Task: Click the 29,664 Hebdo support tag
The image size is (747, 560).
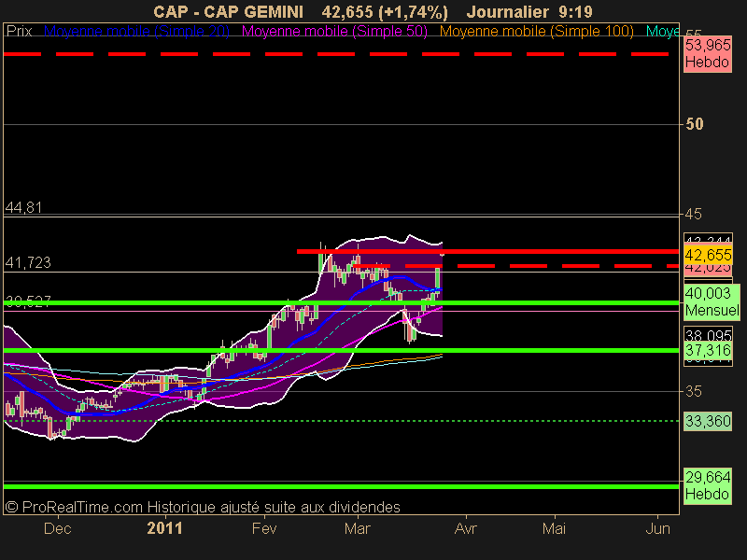Action: click(x=708, y=485)
